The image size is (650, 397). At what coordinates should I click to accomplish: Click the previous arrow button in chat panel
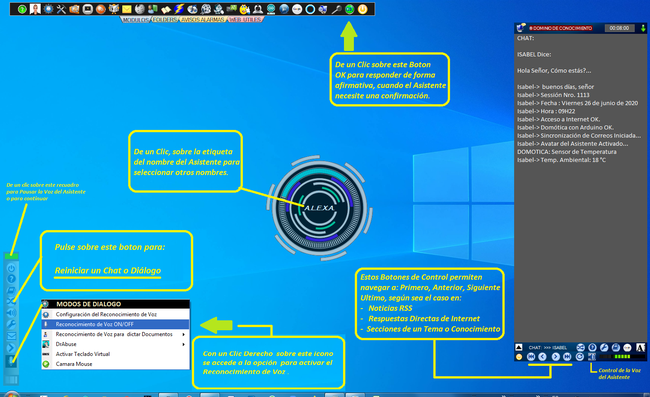542,357
